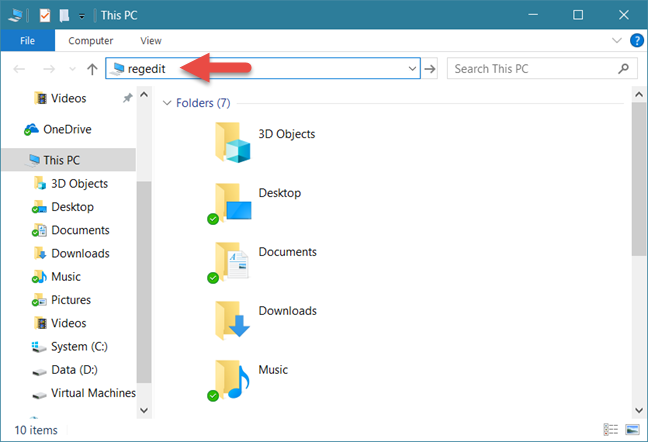The image size is (648, 442).
Task: Select Virtual Machines drive in tree
Action: click(84, 393)
